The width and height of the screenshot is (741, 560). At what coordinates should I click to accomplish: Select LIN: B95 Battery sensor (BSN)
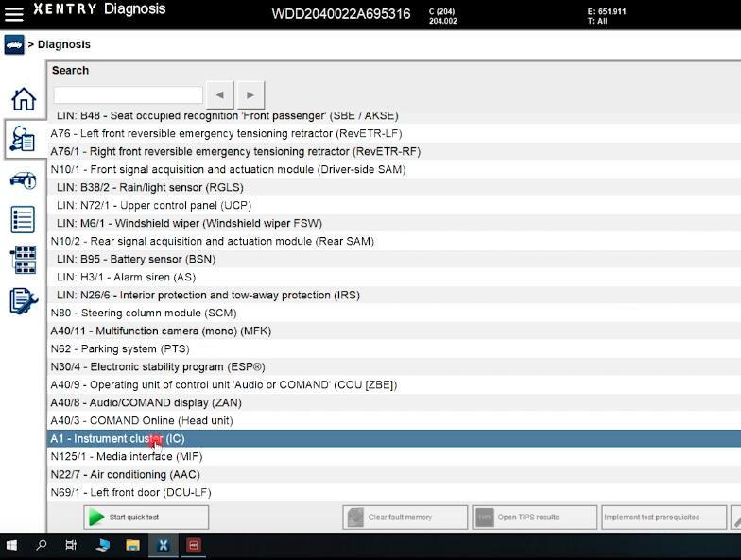click(x=394, y=259)
